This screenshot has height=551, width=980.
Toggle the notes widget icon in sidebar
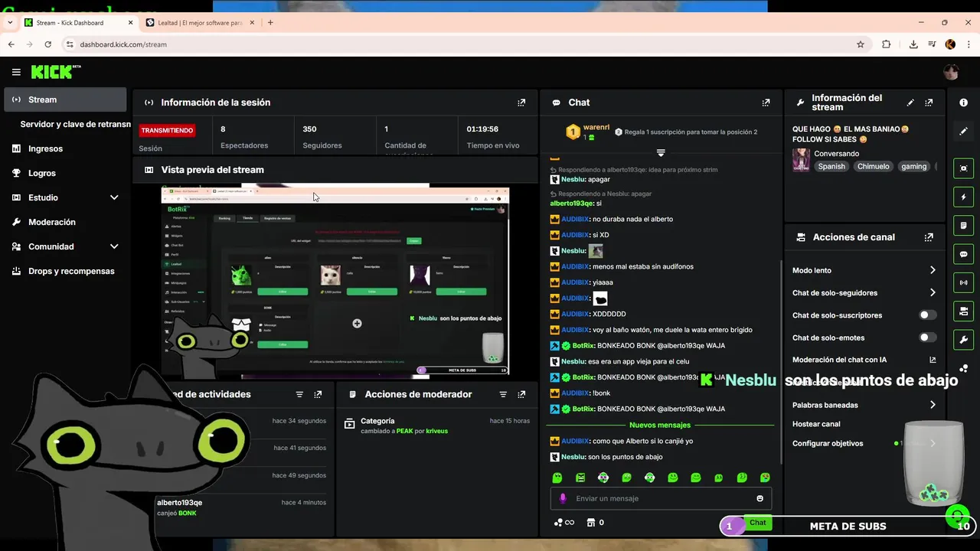tap(963, 226)
